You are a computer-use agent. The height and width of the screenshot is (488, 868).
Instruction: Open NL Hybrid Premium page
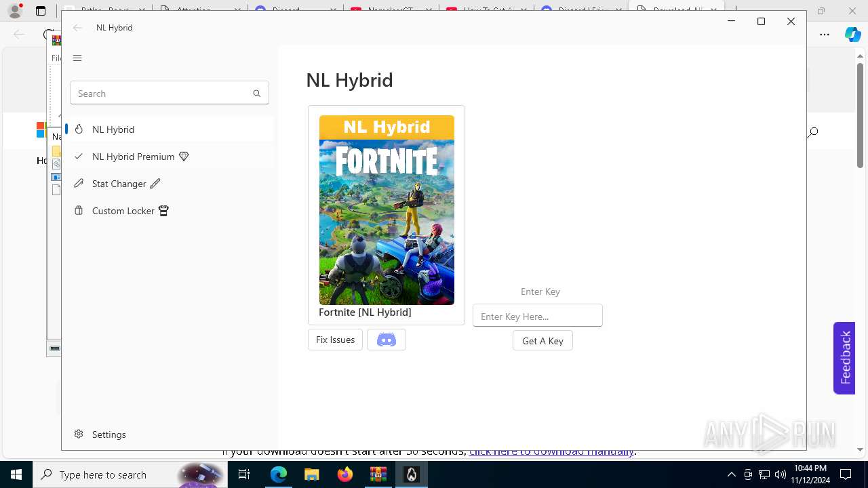(170, 157)
